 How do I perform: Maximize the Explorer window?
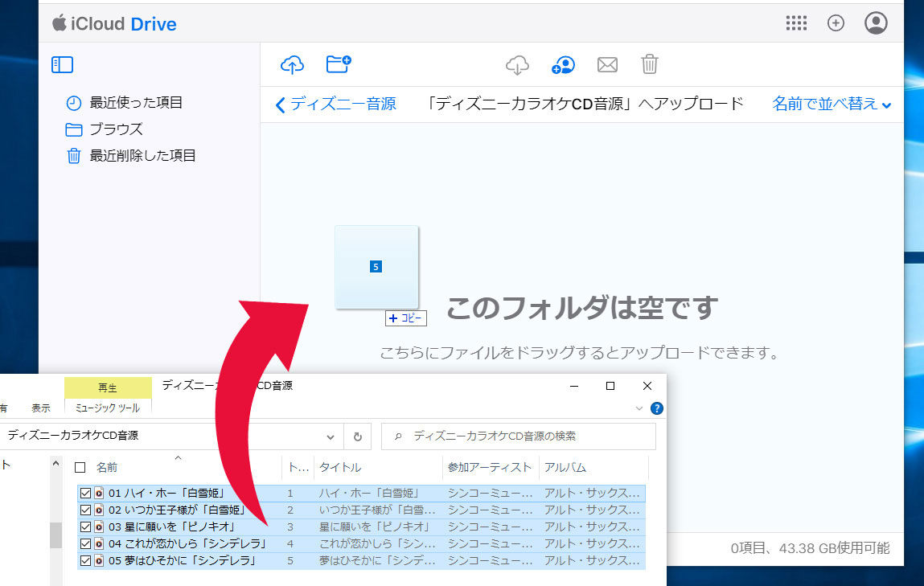pyautogui.click(x=610, y=386)
